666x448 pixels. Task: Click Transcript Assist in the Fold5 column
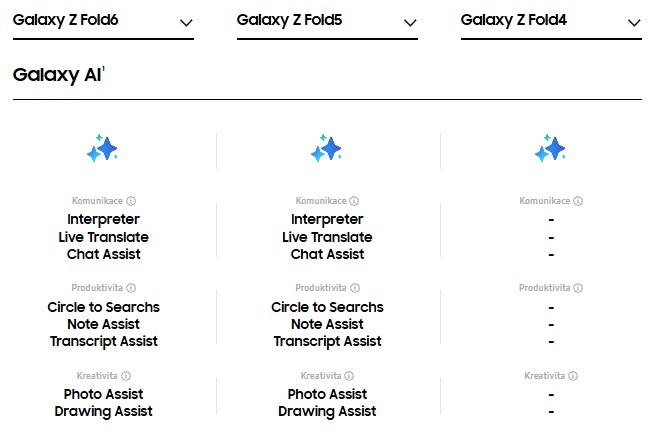(x=327, y=341)
